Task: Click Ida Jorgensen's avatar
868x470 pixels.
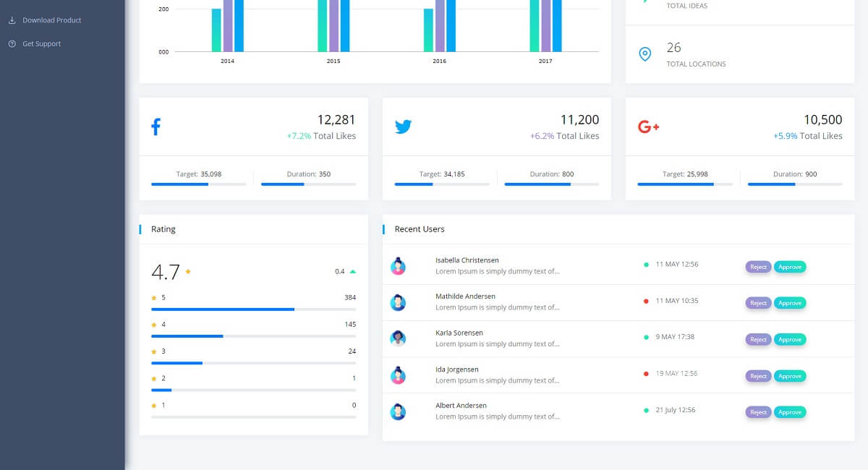Action: (x=398, y=376)
